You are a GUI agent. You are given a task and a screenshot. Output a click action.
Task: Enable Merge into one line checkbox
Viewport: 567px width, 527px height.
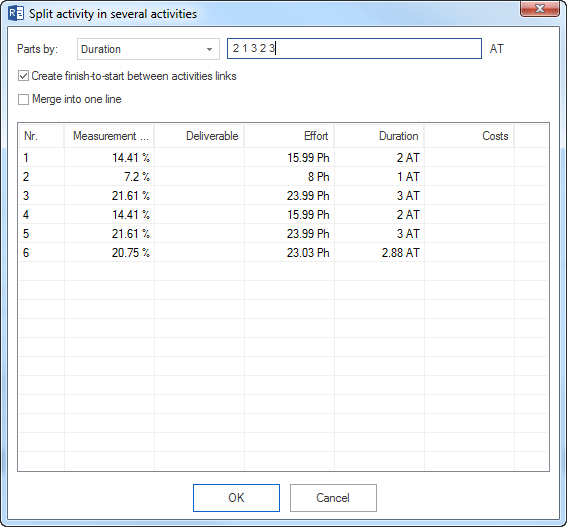[x=24, y=99]
